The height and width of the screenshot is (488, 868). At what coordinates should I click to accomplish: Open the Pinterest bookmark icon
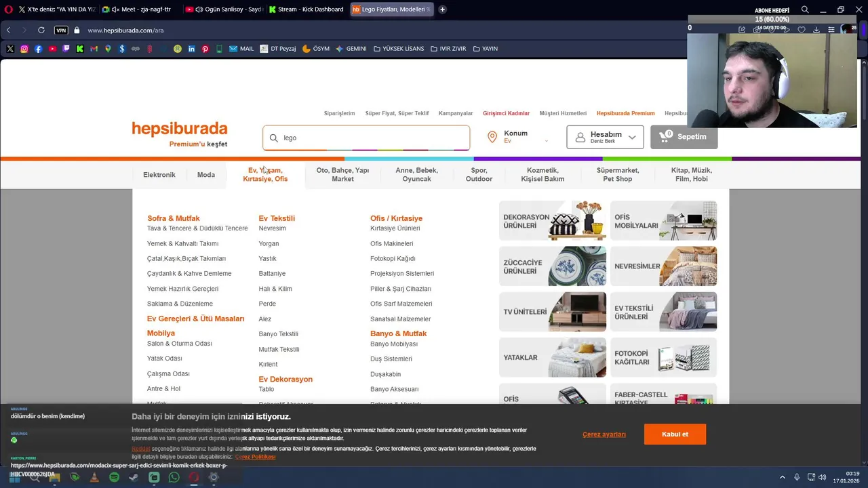click(205, 49)
